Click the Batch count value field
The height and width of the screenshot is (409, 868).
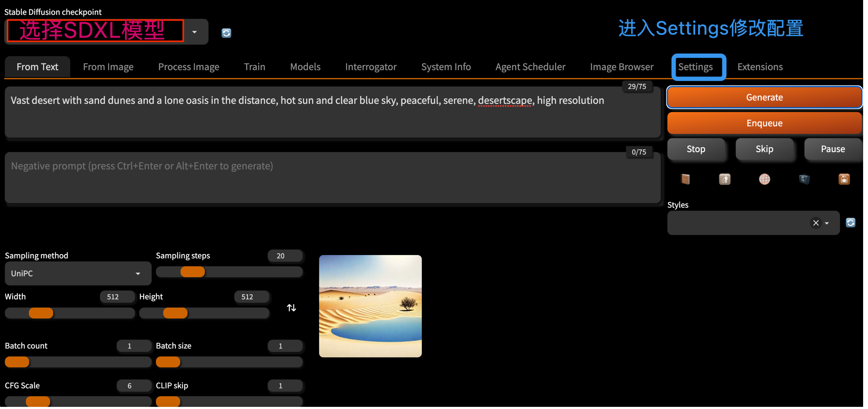click(x=134, y=346)
